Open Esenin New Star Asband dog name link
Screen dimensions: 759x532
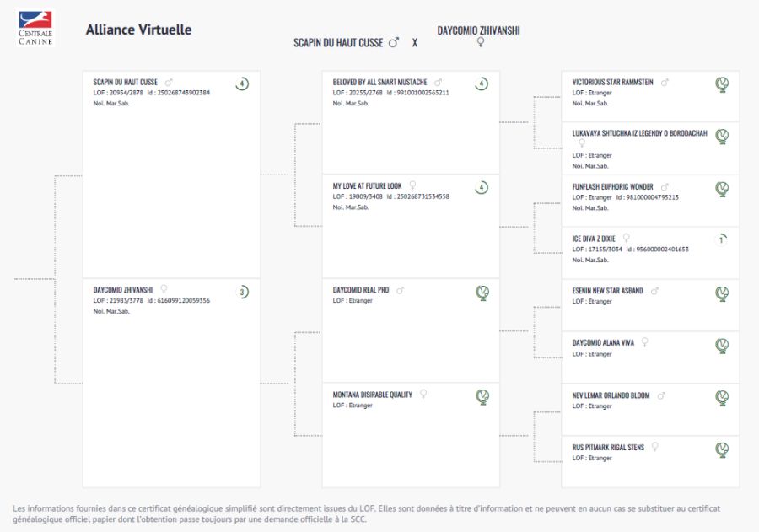click(607, 291)
